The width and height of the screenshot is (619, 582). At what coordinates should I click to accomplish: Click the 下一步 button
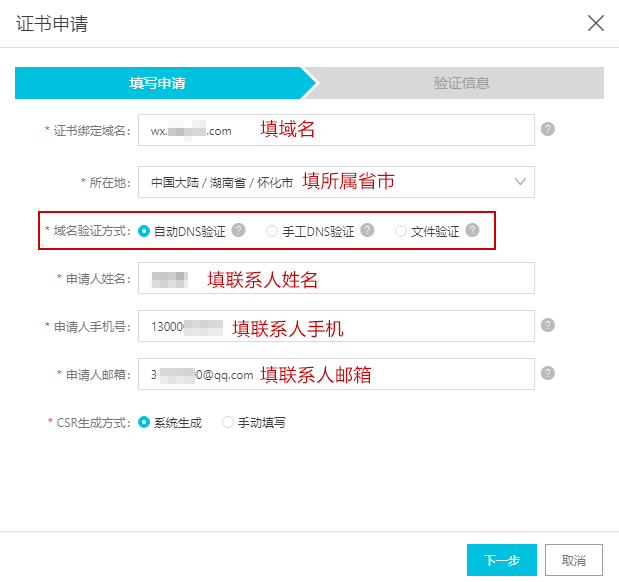click(502, 560)
